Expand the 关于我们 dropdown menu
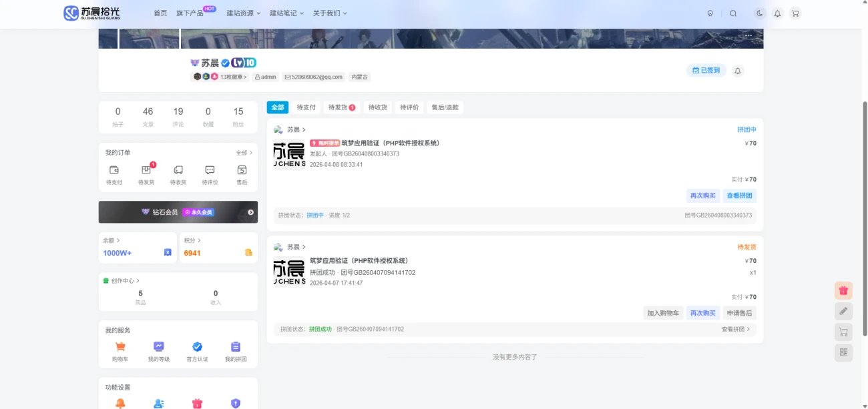Screen dimensions: 868x409 tap(329, 13)
